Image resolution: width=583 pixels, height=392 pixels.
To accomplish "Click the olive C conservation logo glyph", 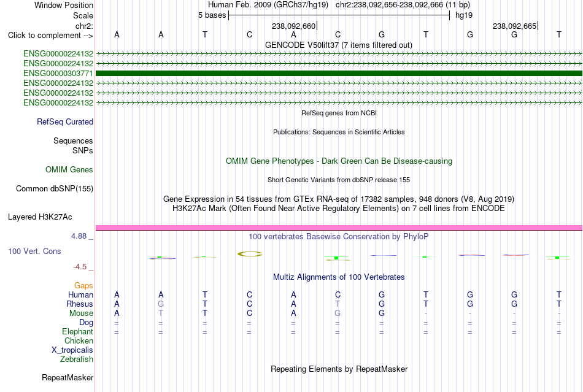I will [x=250, y=254].
